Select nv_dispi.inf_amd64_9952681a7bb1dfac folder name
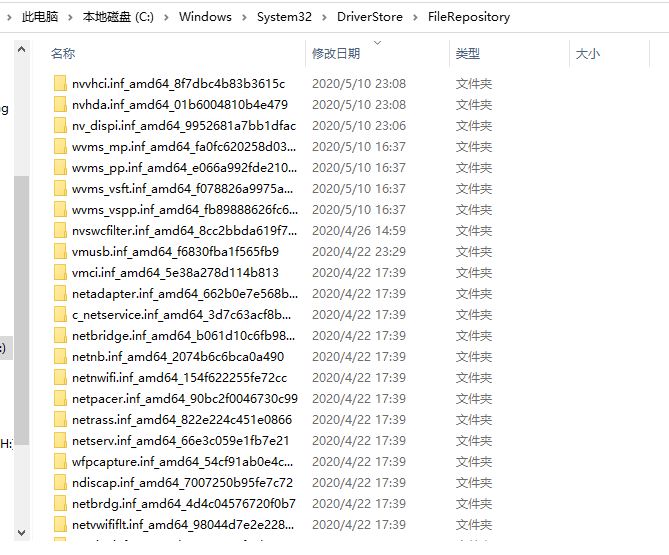The width and height of the screenshot is (669, 555). click(184, 125)
